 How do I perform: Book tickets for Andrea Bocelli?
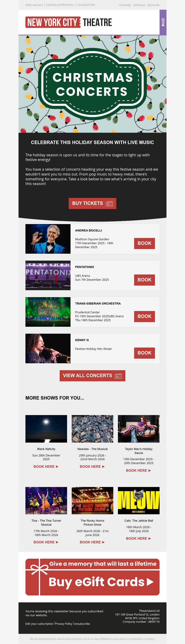144,243
